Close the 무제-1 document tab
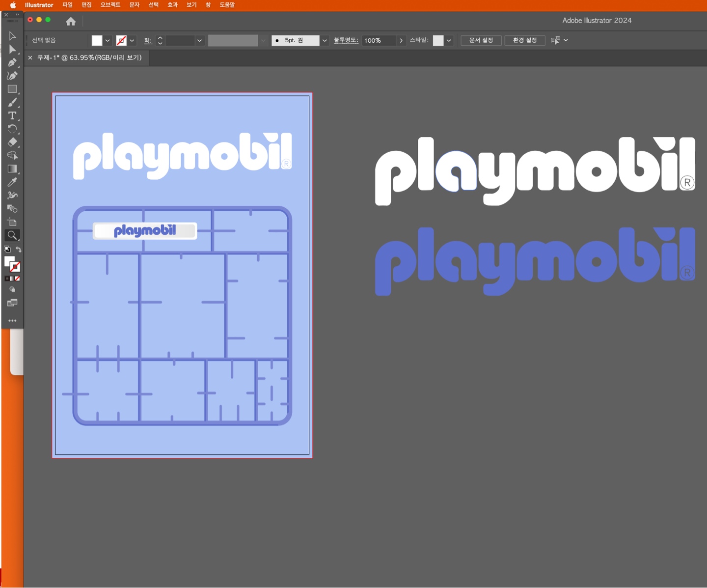This screenshot has height=588, width=707. pyautogui.click(x=30, y=58)
